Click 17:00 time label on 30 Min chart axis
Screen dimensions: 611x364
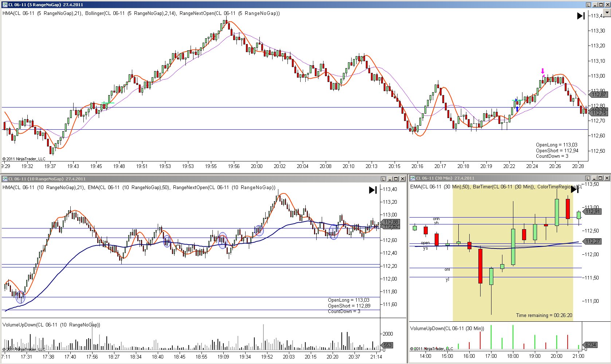491,356
